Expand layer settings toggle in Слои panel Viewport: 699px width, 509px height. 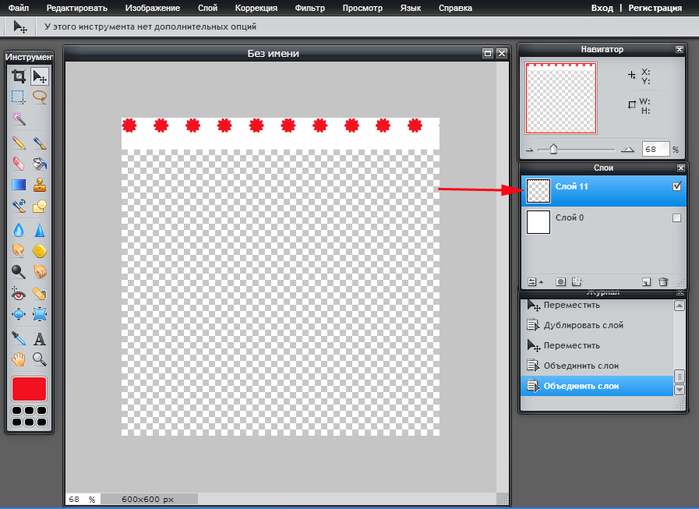point(535,282)
